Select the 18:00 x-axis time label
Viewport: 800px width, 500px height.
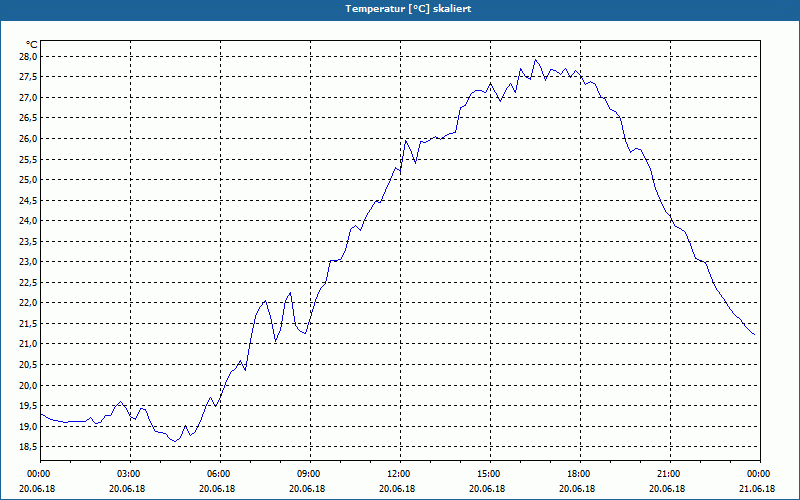[580, 474]
